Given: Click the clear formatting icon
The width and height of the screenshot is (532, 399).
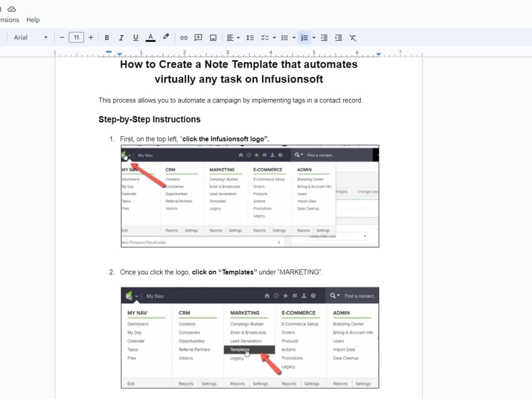Looking at the screenshot, I should [x=353, y=38].
